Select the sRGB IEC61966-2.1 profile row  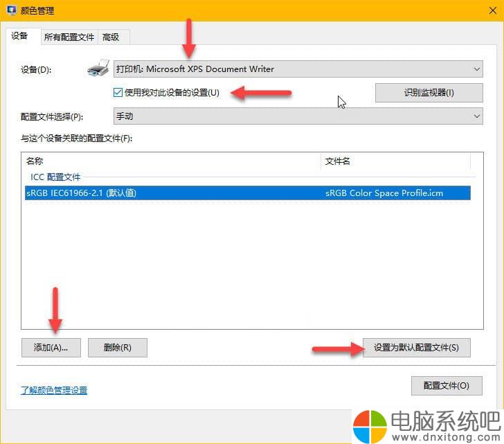248,193
